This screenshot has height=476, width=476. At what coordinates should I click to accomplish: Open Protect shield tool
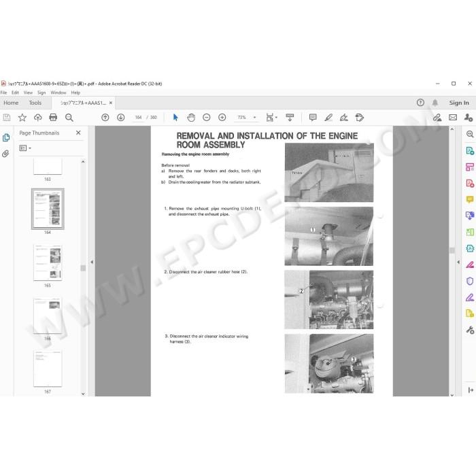[x=470, y=281]
